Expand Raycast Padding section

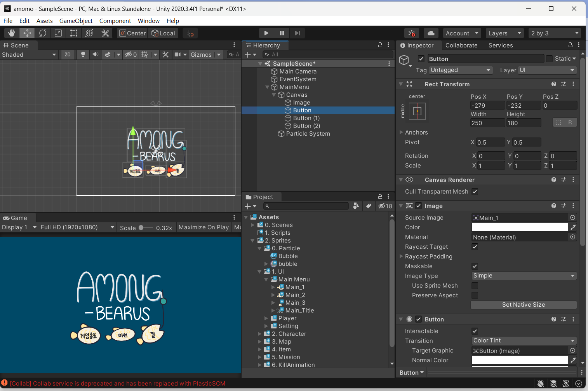pyautogui.click(x=401, y=257)
